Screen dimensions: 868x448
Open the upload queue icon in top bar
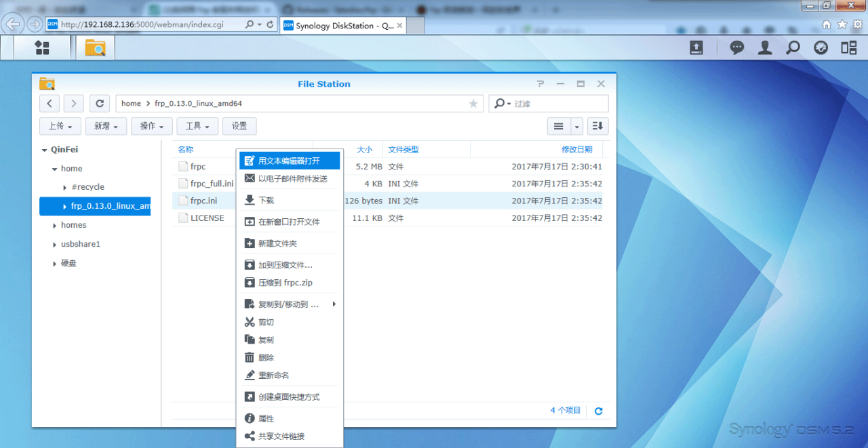tap(696, 47)
